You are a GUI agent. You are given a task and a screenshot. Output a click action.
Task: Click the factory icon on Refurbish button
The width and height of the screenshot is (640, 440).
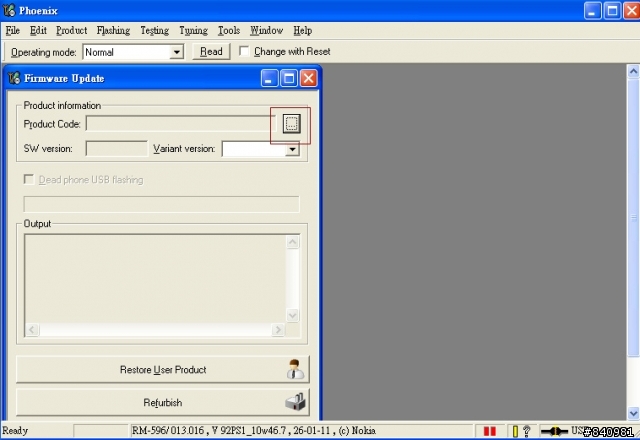[295, 402]
